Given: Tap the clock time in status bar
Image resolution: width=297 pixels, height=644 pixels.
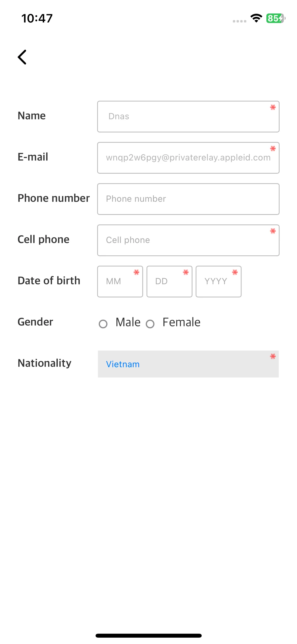Looking at the screenshot, I should point(37,18).
